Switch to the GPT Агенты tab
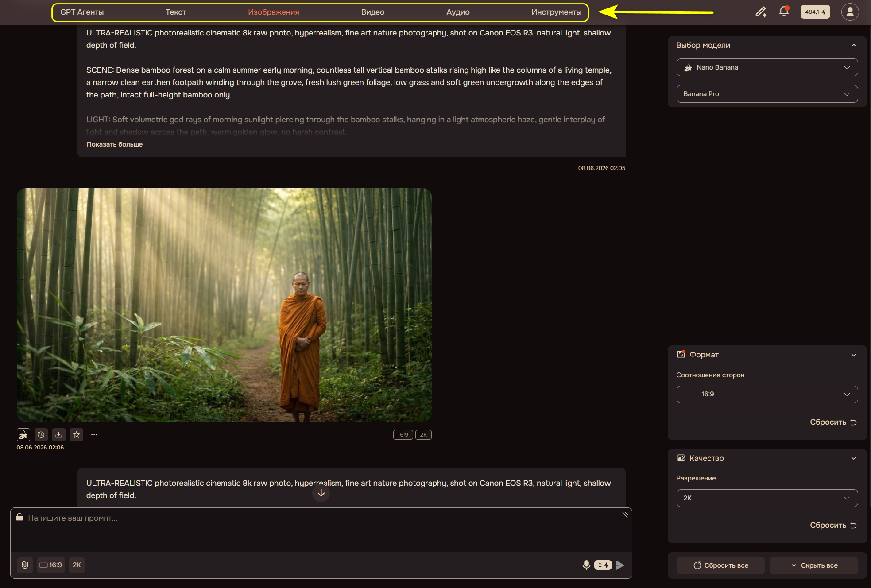871x588 pixels. coord(82,12)
